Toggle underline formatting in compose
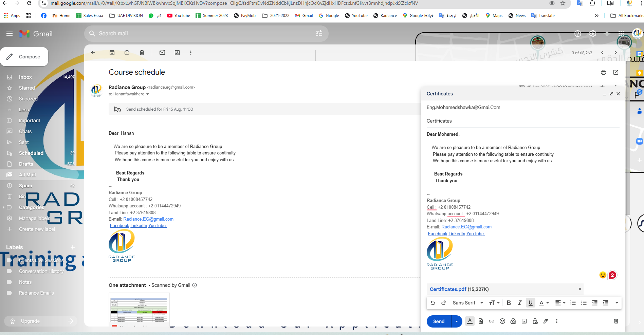The height and width of the screenshot is (335, 644). tap(531, 303)
